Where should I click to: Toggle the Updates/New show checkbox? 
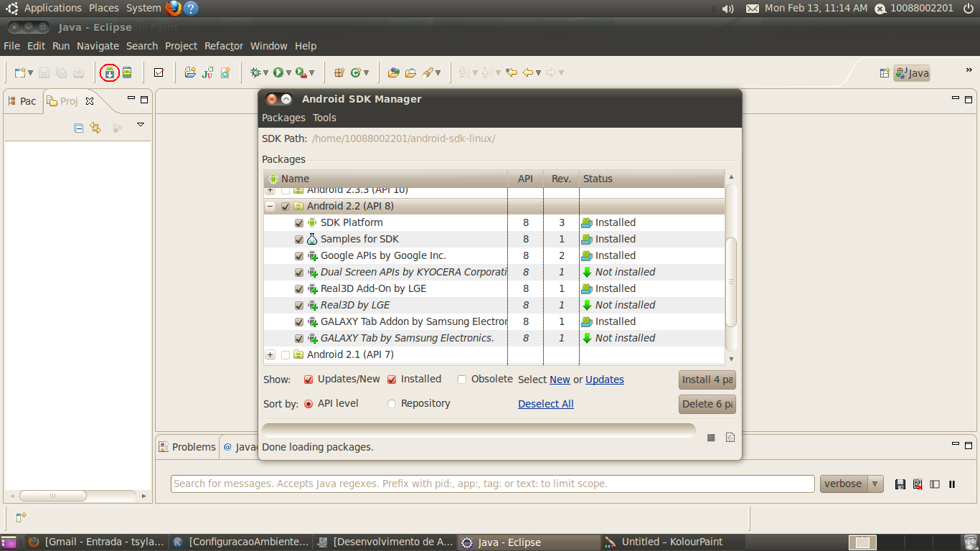click(308, 380)
